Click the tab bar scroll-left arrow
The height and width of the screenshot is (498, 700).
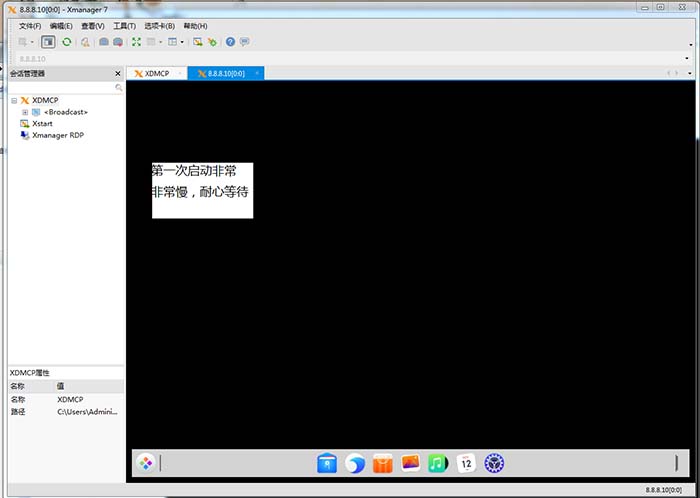669,73
